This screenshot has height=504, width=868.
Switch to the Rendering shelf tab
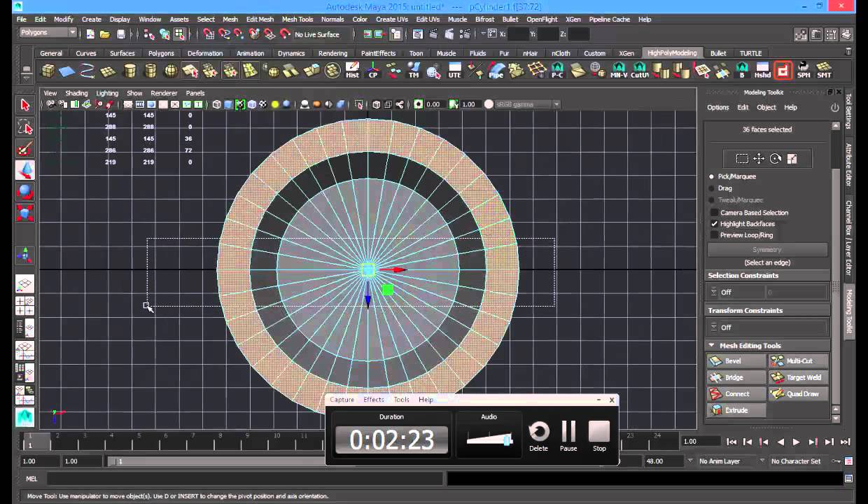(x=332, y=53)
